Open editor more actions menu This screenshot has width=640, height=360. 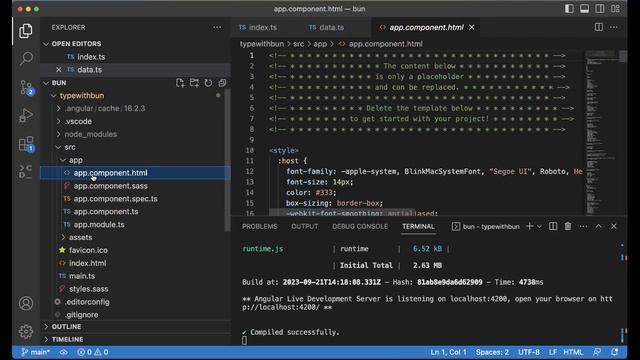click(x=614, y=27)
